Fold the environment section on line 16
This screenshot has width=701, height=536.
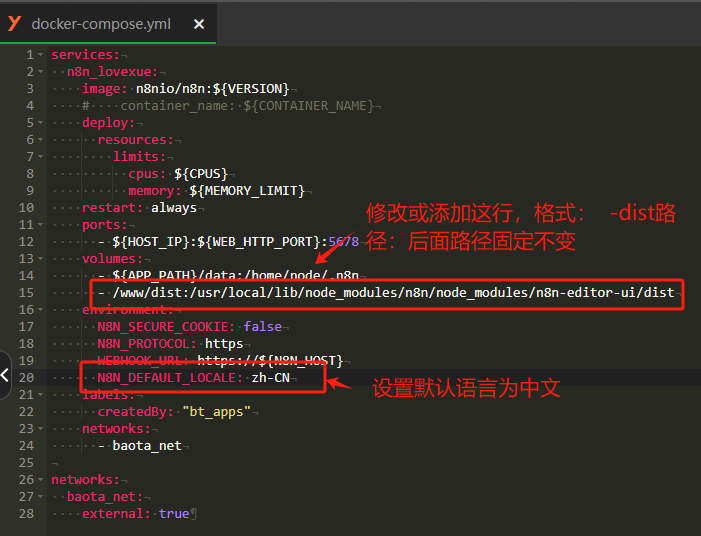[x=41, y=309]
